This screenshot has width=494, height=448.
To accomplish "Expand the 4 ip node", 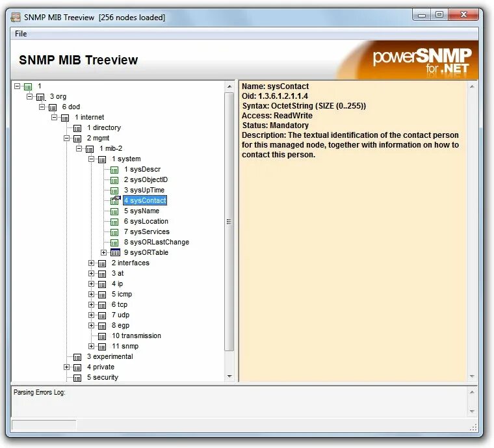I will (92, 283).
